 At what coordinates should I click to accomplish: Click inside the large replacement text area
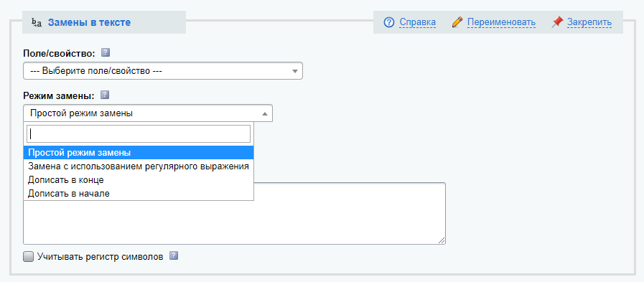(x=350, y=213)
